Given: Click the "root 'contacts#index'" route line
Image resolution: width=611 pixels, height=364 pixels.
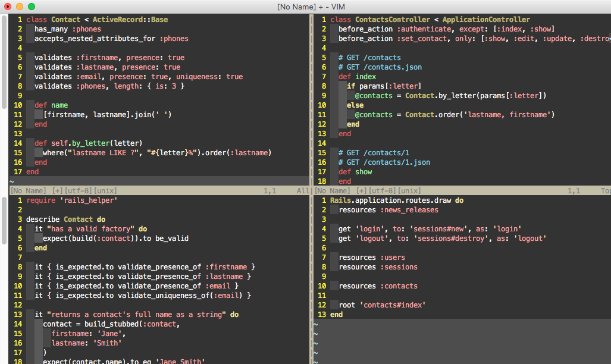Looking at the screenshot, I should (x=382, y=305).
